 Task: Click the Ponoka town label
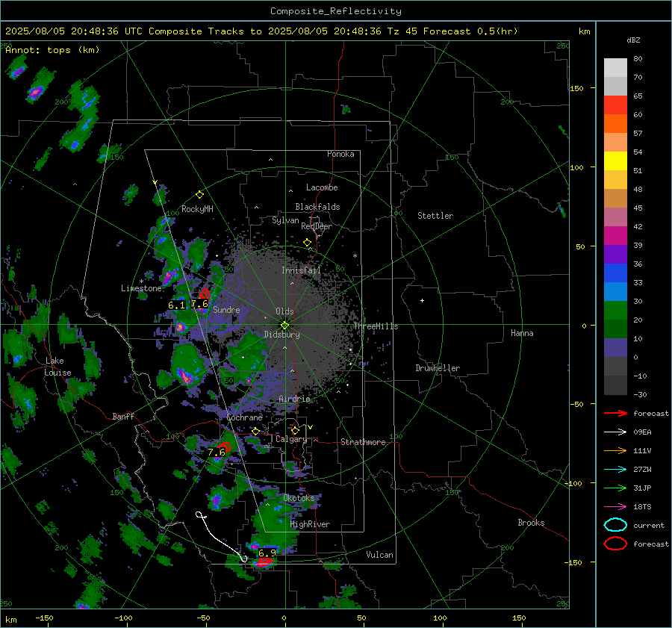point(340,154)
